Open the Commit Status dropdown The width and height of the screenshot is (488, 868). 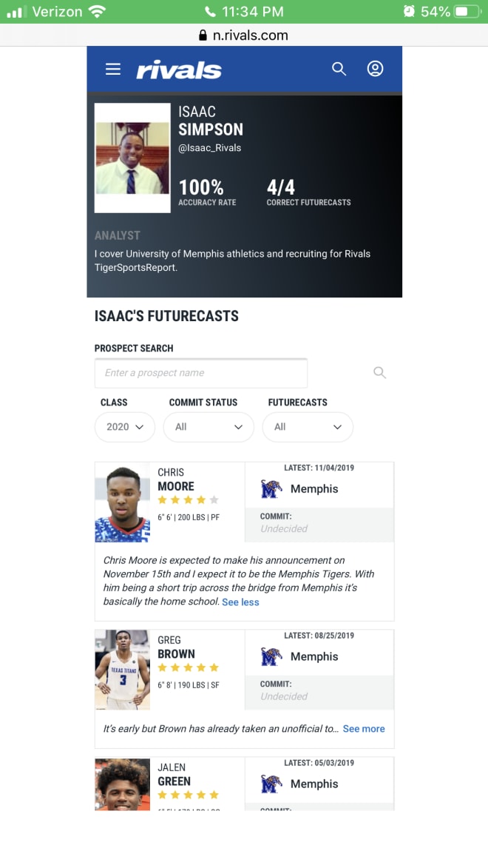[209, 427]
